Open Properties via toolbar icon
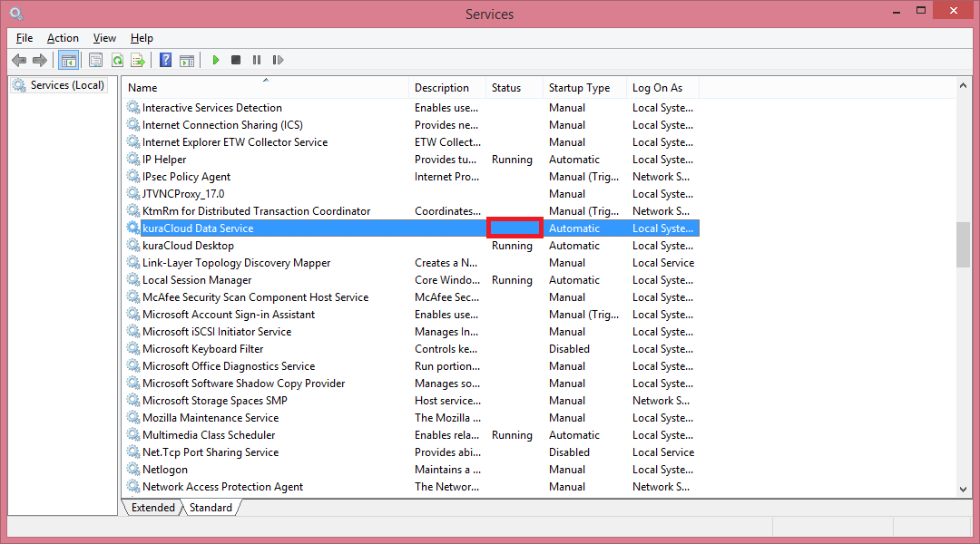 pyautogui.click(x=95, y=60)
